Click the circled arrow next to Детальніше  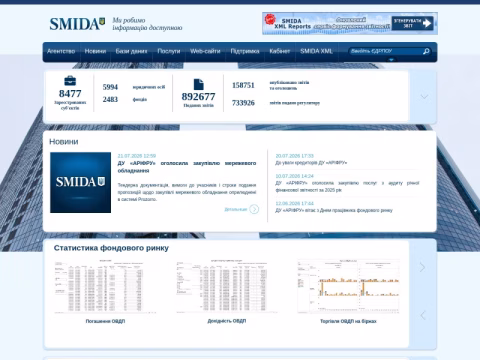click(x=254, y=209)
